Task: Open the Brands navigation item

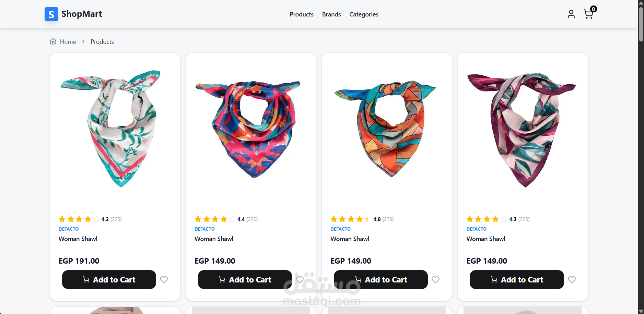Action: (331, 14)
